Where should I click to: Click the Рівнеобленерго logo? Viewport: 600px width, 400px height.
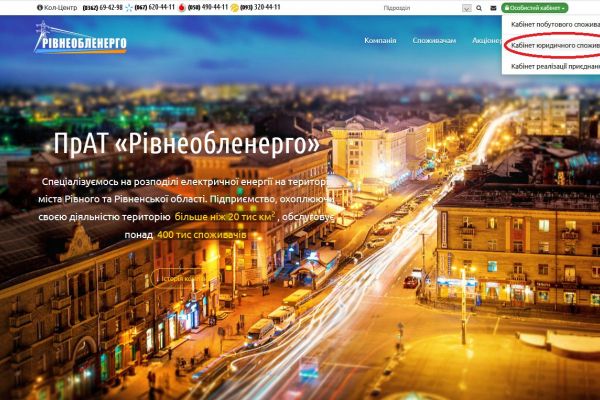tap(80, 41)
